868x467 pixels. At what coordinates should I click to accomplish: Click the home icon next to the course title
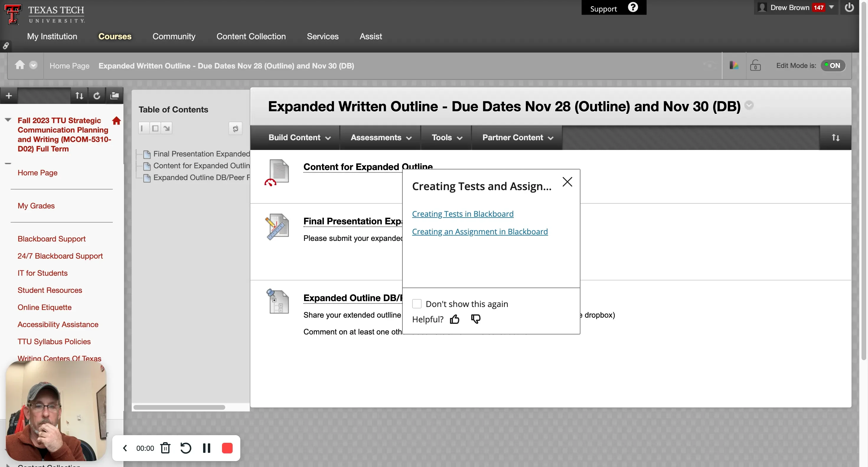click(117, 120)
